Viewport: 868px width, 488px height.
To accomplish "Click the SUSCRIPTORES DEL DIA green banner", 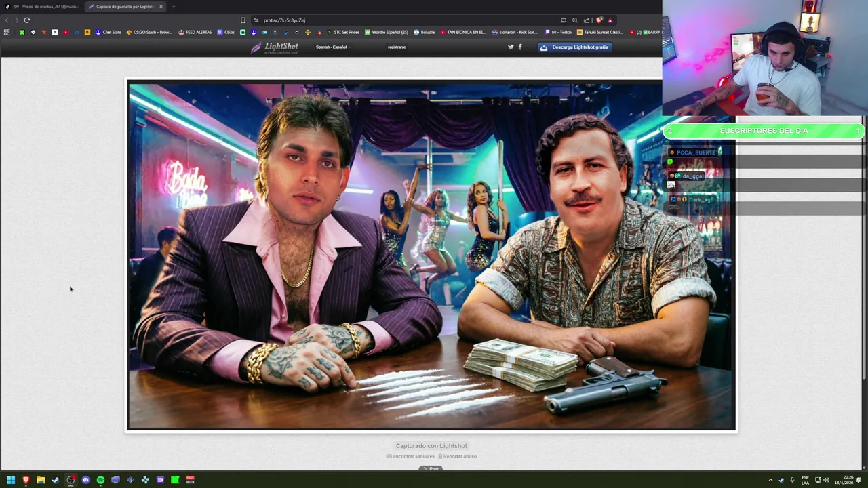I will [764, 131].
